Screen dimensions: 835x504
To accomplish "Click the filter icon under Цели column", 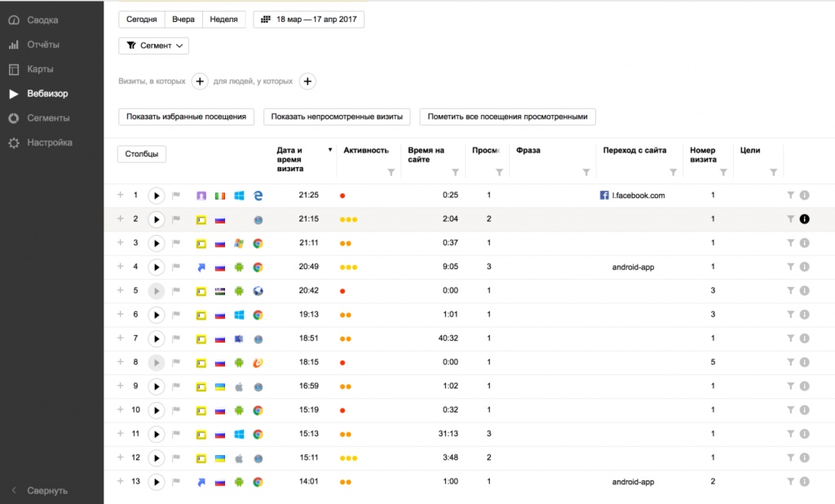I will click(x=773, y=172).
